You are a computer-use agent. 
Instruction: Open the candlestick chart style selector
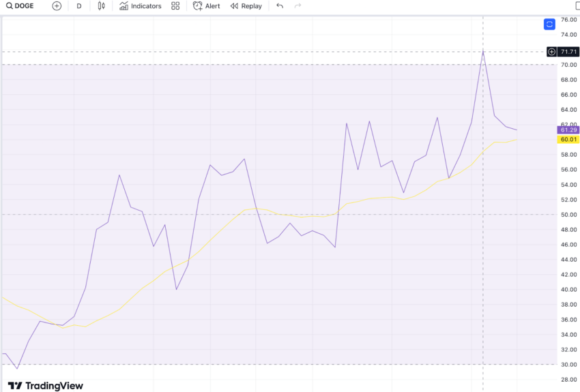102,6
